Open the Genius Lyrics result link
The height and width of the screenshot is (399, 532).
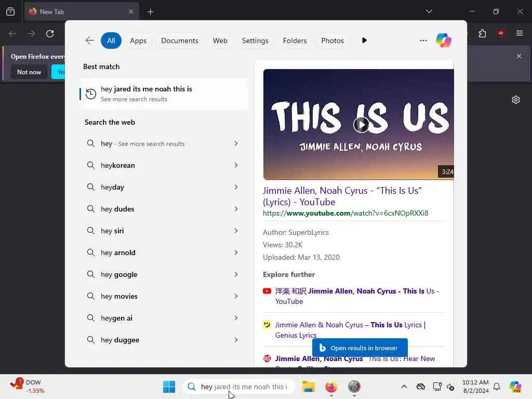coord(350,330)
